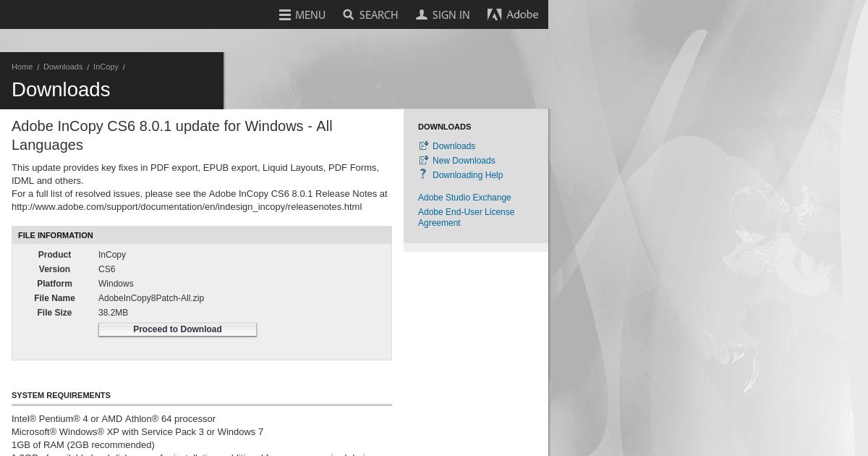Click the release notes URL text
This screenshot has width=868, height=456.
pyautogui.click(x=187, y=207)
